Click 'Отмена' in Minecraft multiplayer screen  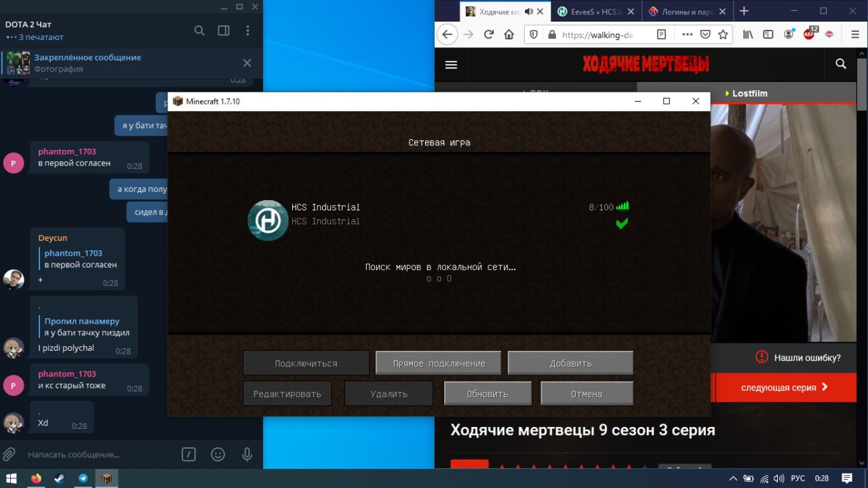click(x=587, y=394)
